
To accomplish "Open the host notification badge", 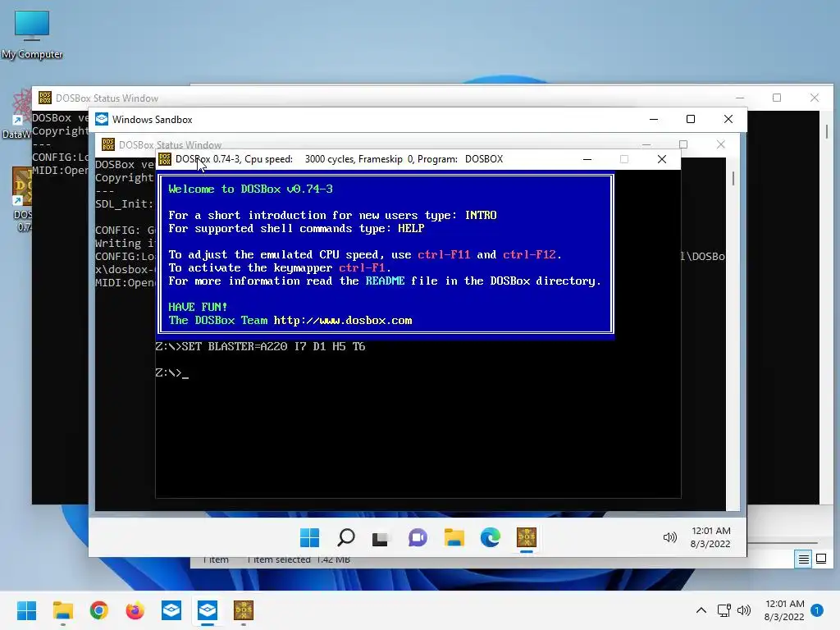I will coord(817,610).
